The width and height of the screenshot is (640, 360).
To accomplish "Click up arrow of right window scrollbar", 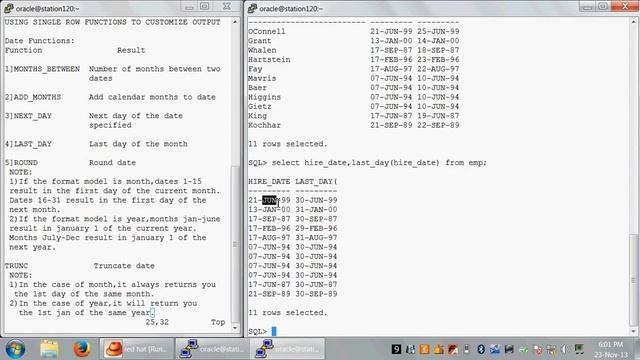I will (x=633, y=22).
